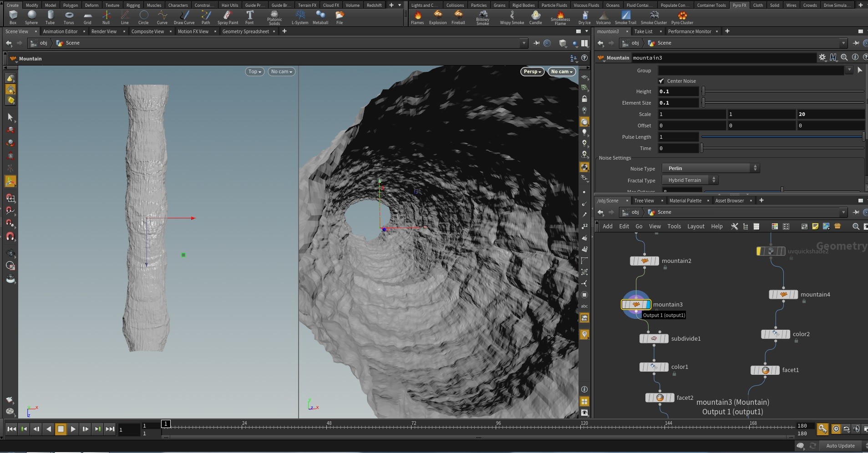The image size is (868, 453).
Task: Switch to the Geometry Spreadsheet tab
Action: [x=245, y=31]
